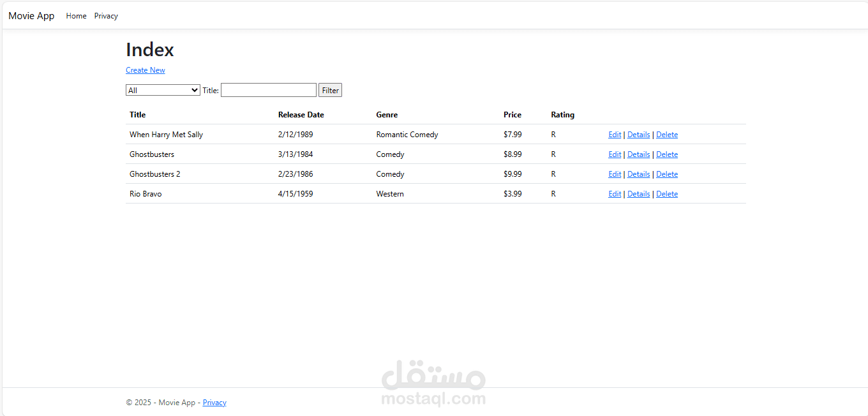Go to Home in the navbar
868x416 pixels.
(76, 16)
